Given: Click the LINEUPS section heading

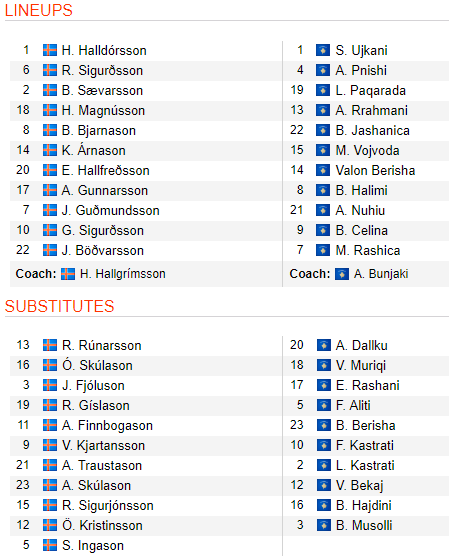Looking at the screenshot, I should (x=39, y=10).
